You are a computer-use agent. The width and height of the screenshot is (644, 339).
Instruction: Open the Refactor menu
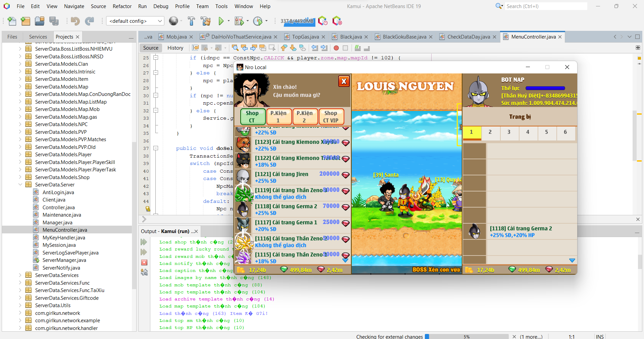122,6
